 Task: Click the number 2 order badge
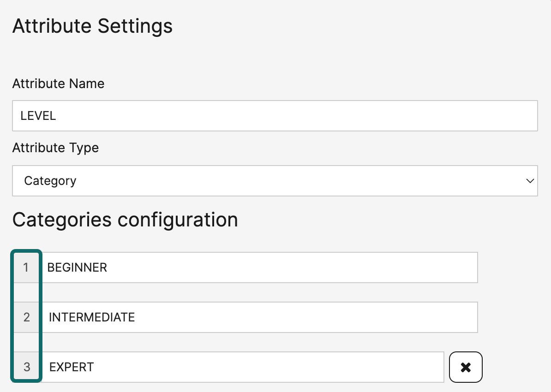click(26, 317)
